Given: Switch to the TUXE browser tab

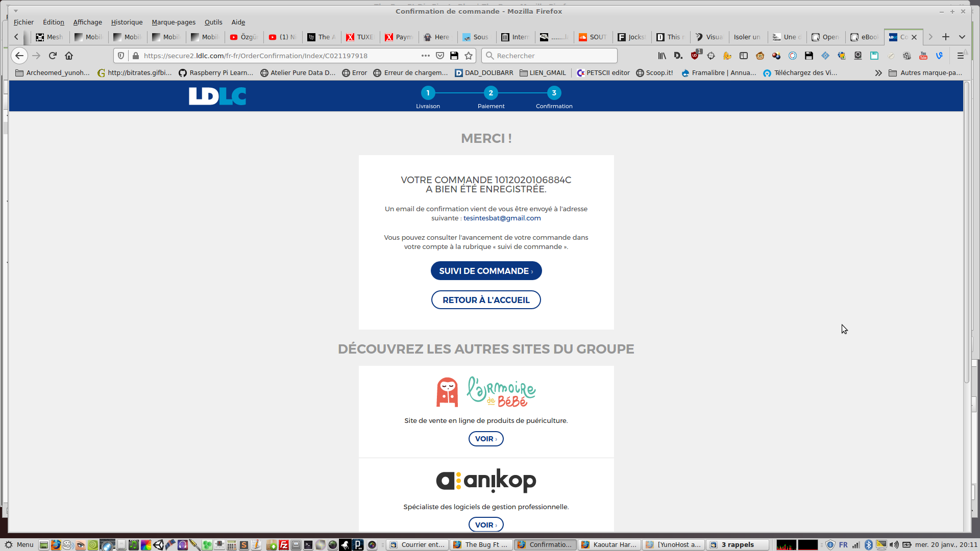Looking at the screenshot, I should 360,37.
